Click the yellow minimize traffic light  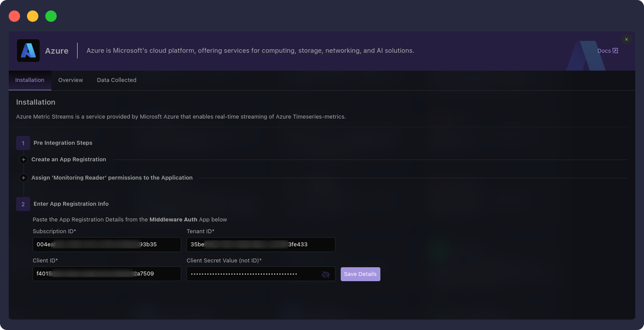tap(32, 16)
